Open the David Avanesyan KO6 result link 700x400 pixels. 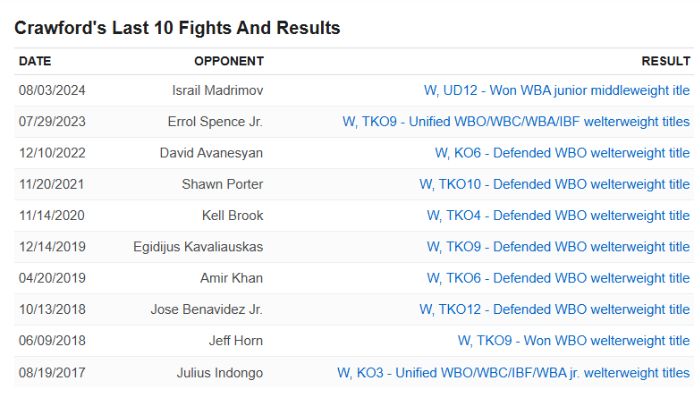[562, 153]
